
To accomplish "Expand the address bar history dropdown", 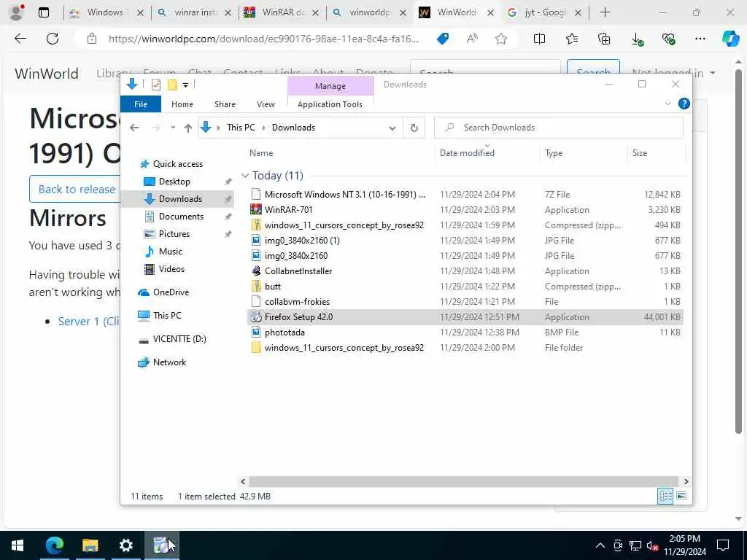I will (392, 128).
